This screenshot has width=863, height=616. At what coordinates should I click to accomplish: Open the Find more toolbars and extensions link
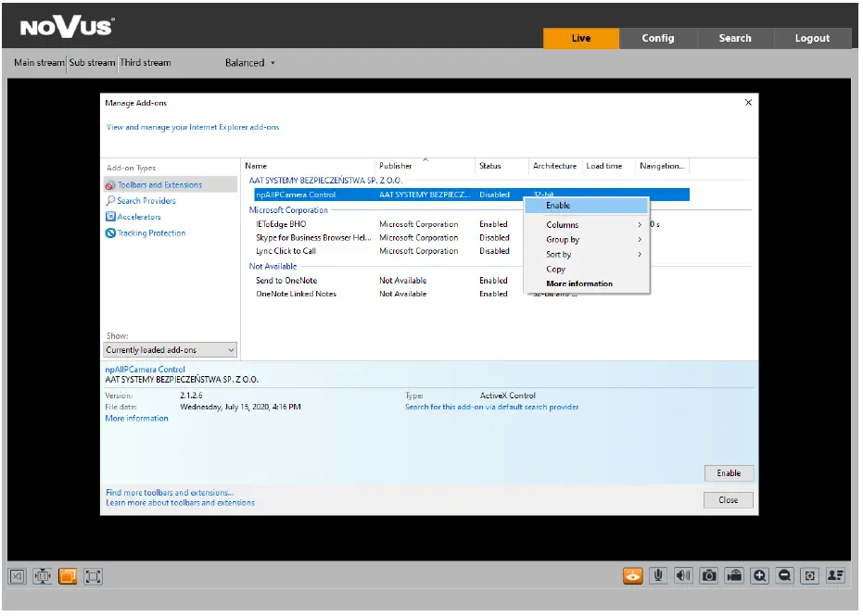click(x=170, y=493)
